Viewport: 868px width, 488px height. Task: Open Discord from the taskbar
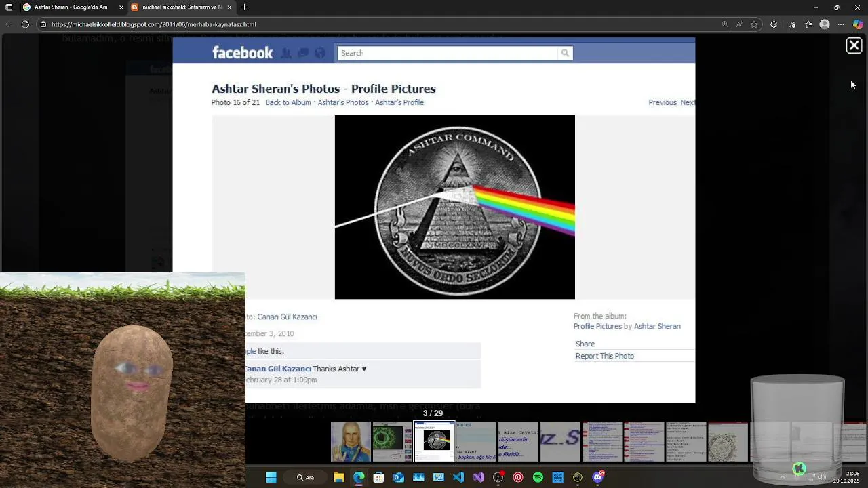[598, 477]
